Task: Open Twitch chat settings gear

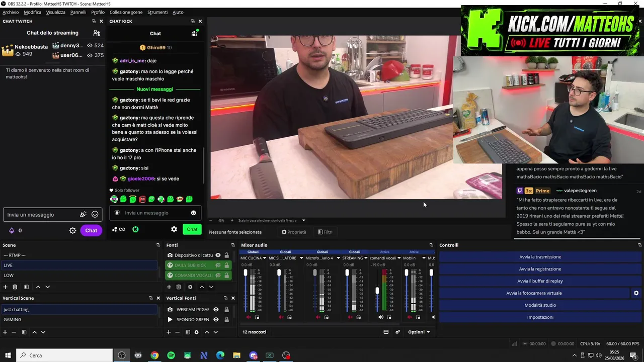Action: pos(72,230)
